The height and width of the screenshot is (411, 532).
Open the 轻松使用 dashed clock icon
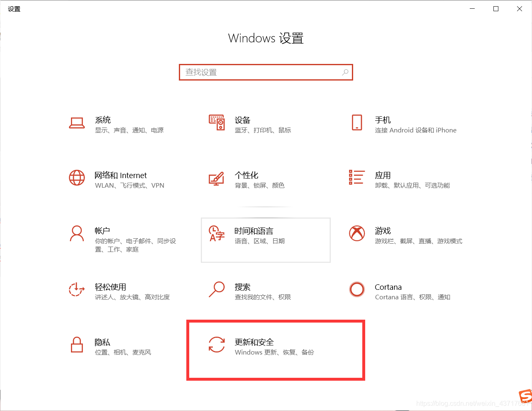click(x=77, y=289)
